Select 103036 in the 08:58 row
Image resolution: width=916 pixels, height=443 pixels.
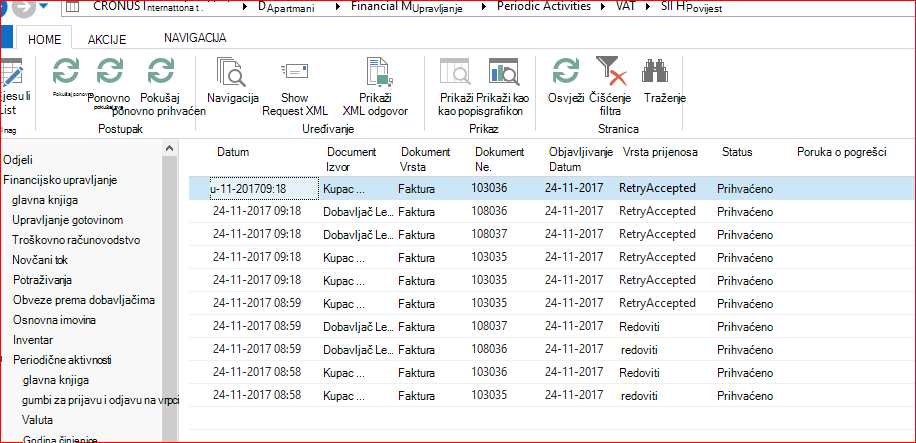point(489,372)
